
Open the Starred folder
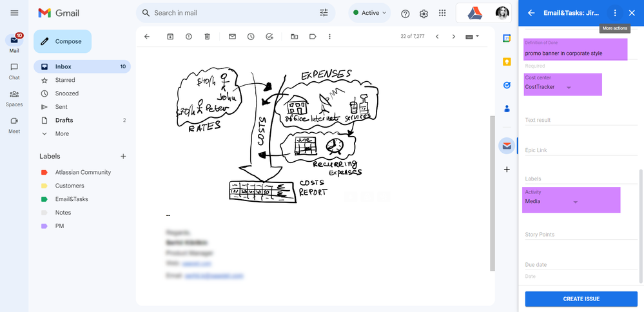click(x=82, y=80)
